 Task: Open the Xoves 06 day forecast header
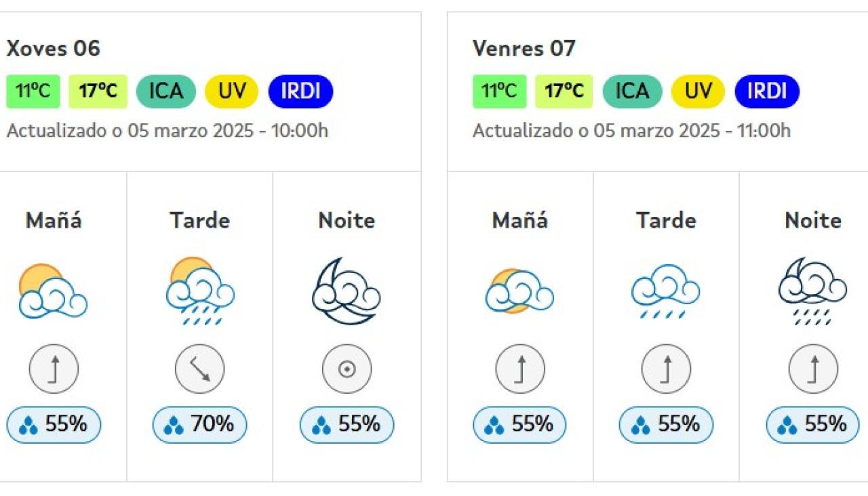tap(53, 48)
